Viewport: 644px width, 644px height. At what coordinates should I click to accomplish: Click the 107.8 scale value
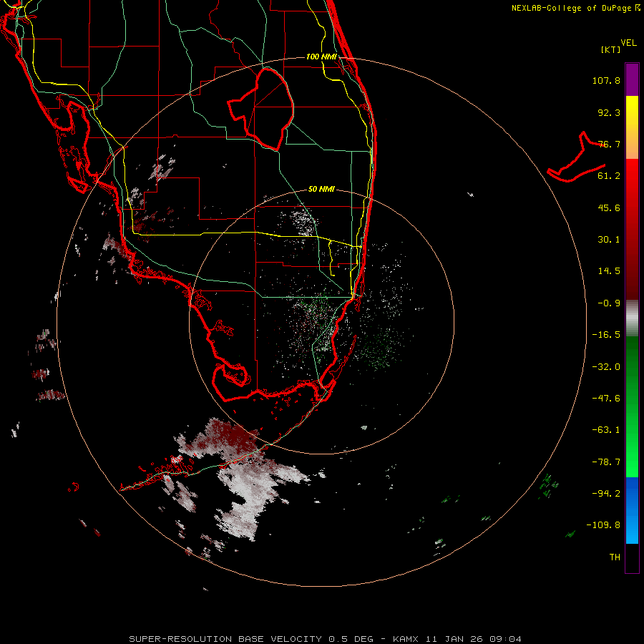click(606, 80)
